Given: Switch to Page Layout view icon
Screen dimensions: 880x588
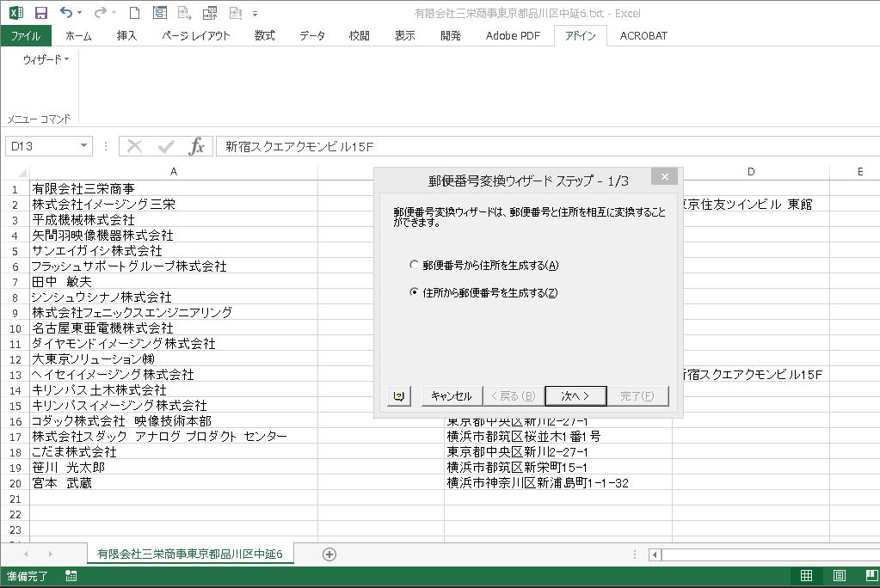Looking at the screenshot, I should tap(840, 575).
